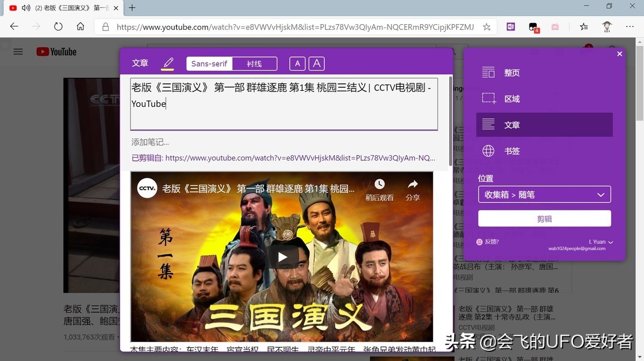
Task: Open the OneNote Web Clipper extension icon
Action: [511, 26]
